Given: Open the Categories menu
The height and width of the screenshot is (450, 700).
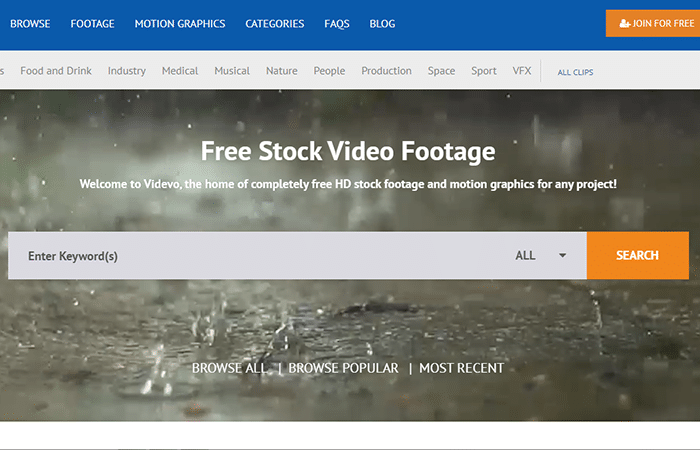Looking at the screenshot, I should coord(275,24).
